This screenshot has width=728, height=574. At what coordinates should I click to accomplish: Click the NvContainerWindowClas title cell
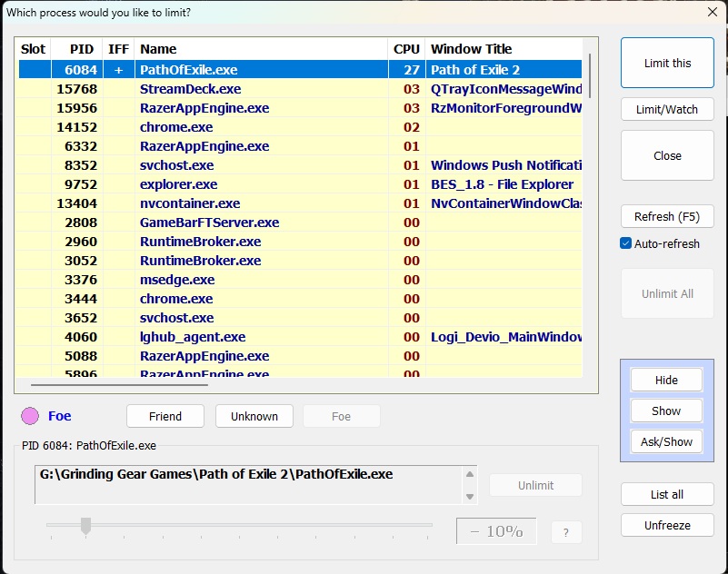click(504, 203)
